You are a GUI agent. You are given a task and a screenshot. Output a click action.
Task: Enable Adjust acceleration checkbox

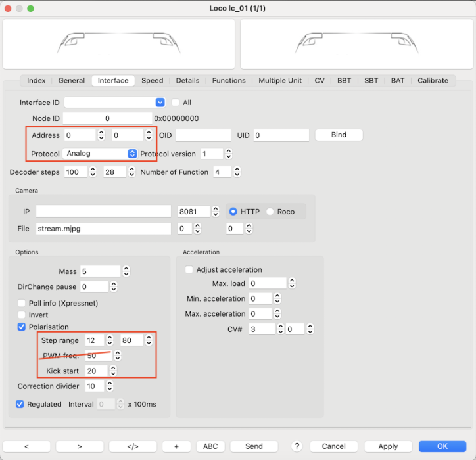[x=189, y=269]
